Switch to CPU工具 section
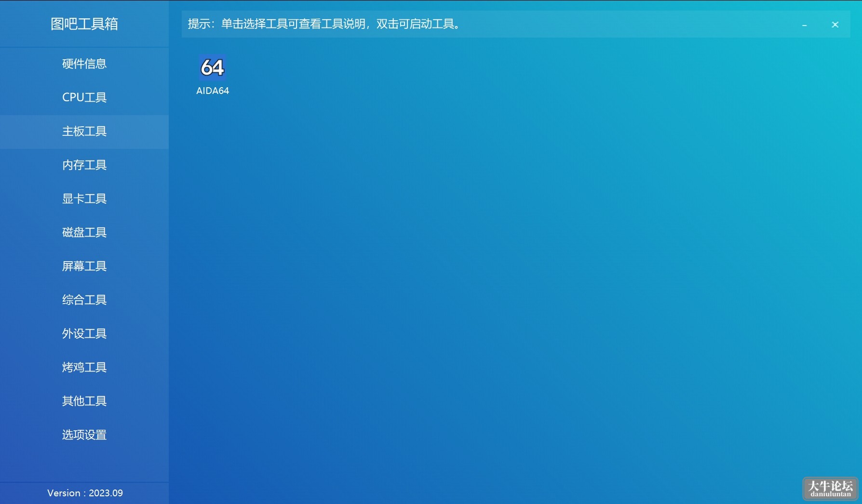Screen dimensions: 862x504 pos(84,97)
